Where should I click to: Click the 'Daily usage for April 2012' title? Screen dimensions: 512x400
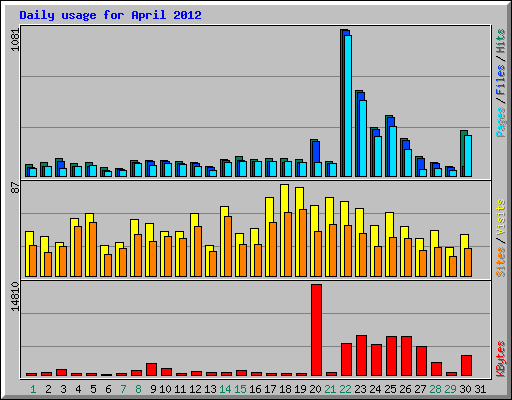[x=110, y=15]
